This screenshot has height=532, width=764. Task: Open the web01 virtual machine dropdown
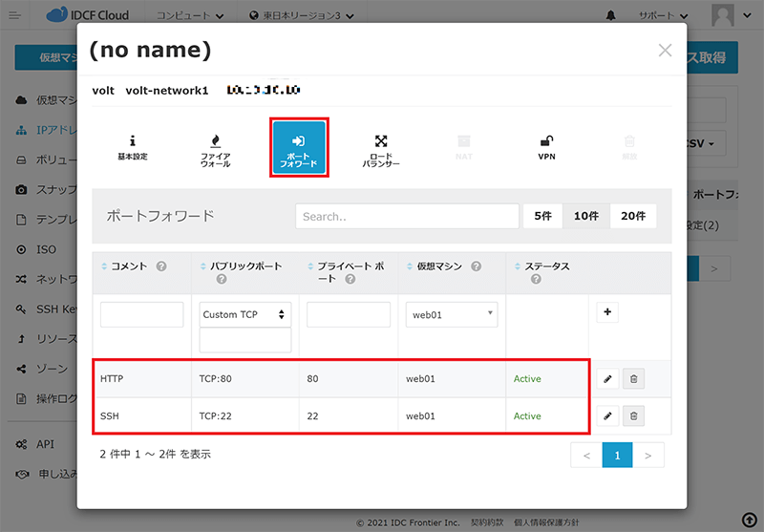[x=451, y=314]
